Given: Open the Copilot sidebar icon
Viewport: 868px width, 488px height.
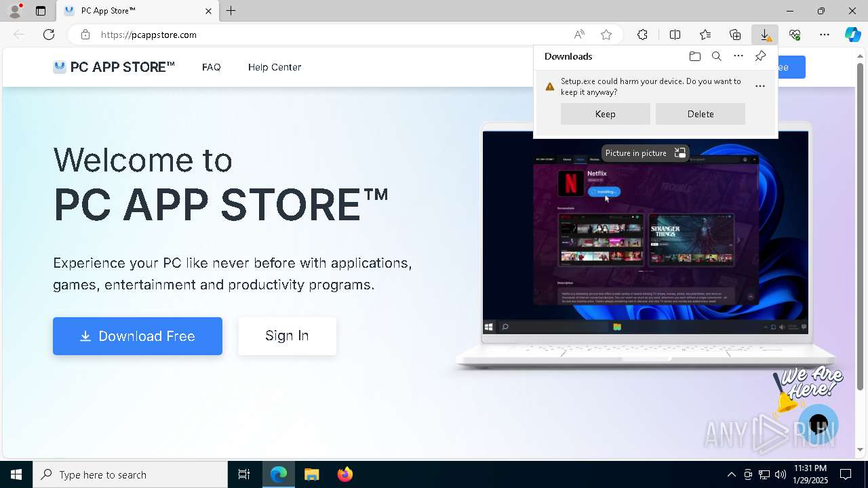Looking at the screenshot, I should coord(852,35).
